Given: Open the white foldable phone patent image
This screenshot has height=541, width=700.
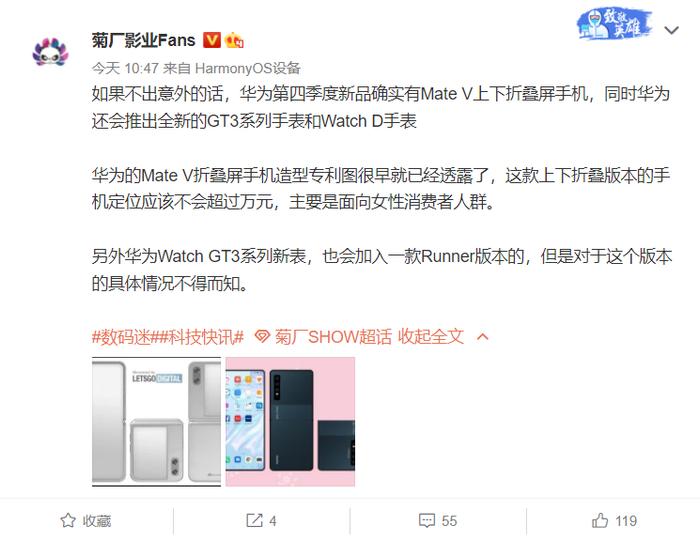Looking at the screenshot, I should coord(156,422).
